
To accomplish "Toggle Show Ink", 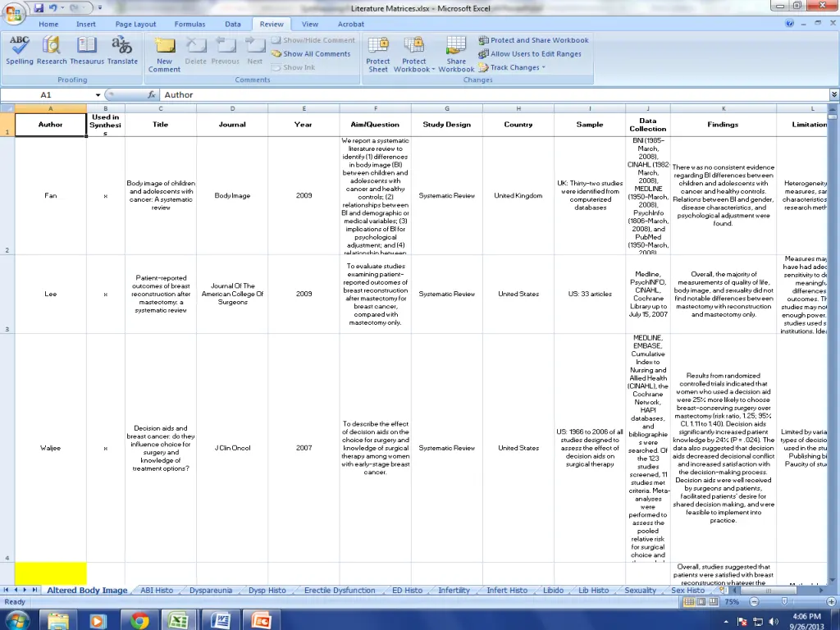I will point(293,67).
